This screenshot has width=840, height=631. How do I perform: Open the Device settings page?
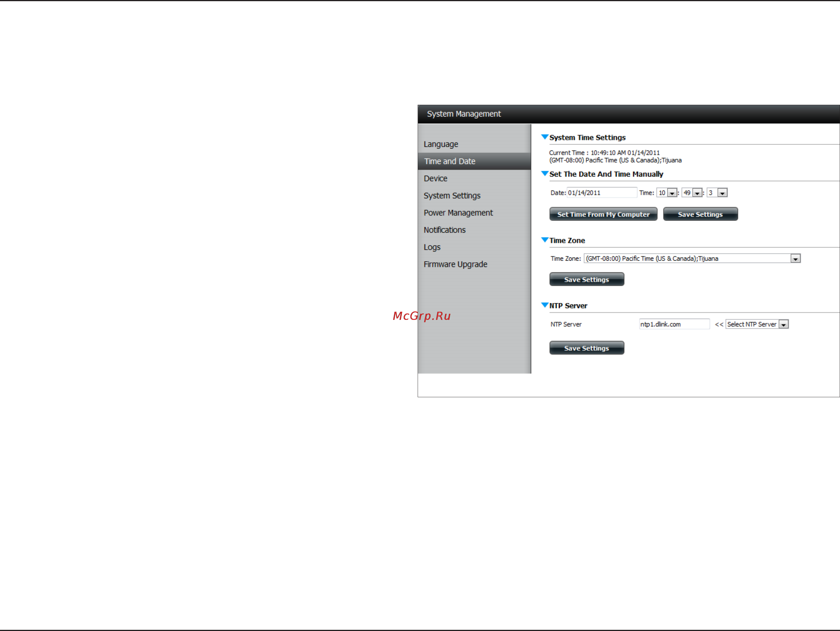click(435, 178)
